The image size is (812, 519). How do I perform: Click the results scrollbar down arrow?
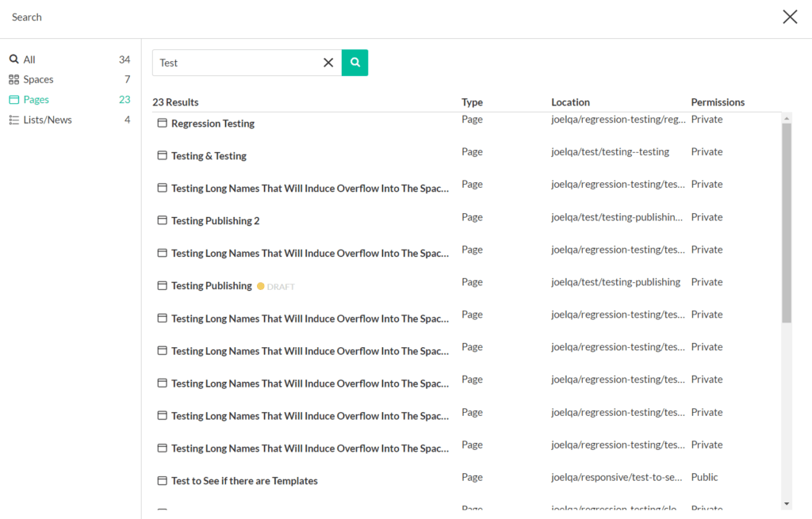click(787, 503)
